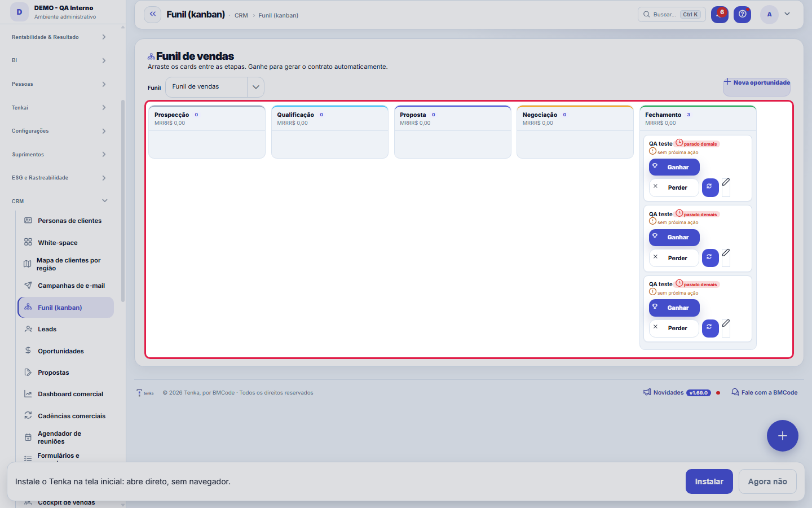The width and height of the screenshot is (812, 508).
Task: Click the parado demais badge on the top card
Action: point(698,143)
